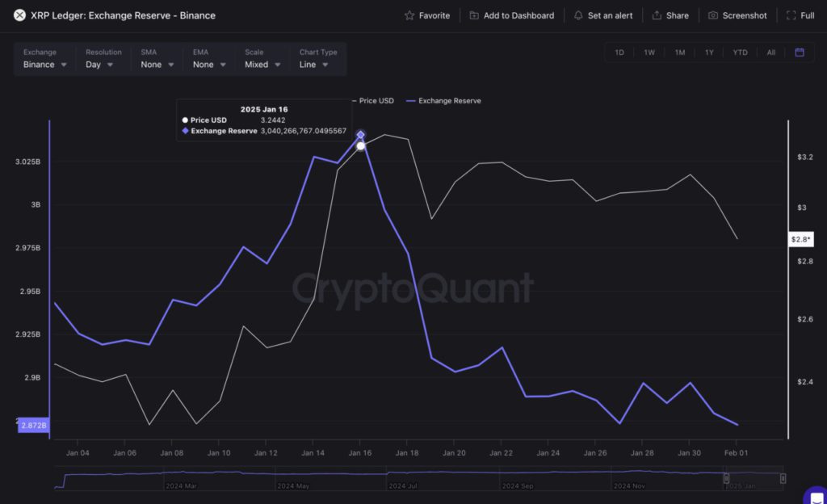The height and width of the screenshot is (504, 827).
Task: Click the $2.8 current price axis label
Action: (x=800, y=239)
